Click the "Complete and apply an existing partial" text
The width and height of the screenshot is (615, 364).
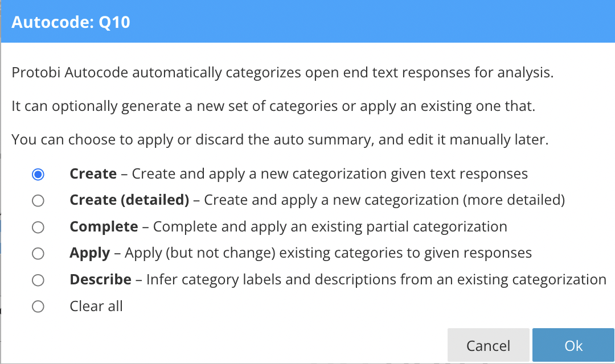pyautogui.click(x=330, y=227)
